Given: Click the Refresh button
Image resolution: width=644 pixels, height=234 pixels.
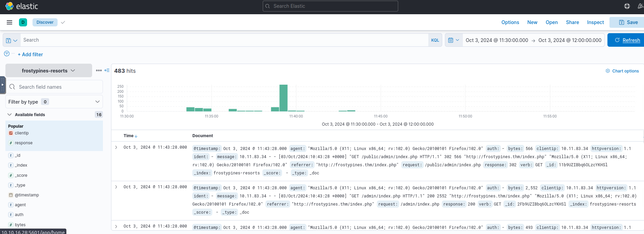Looking at the screenshot, I should coord(627,40).
